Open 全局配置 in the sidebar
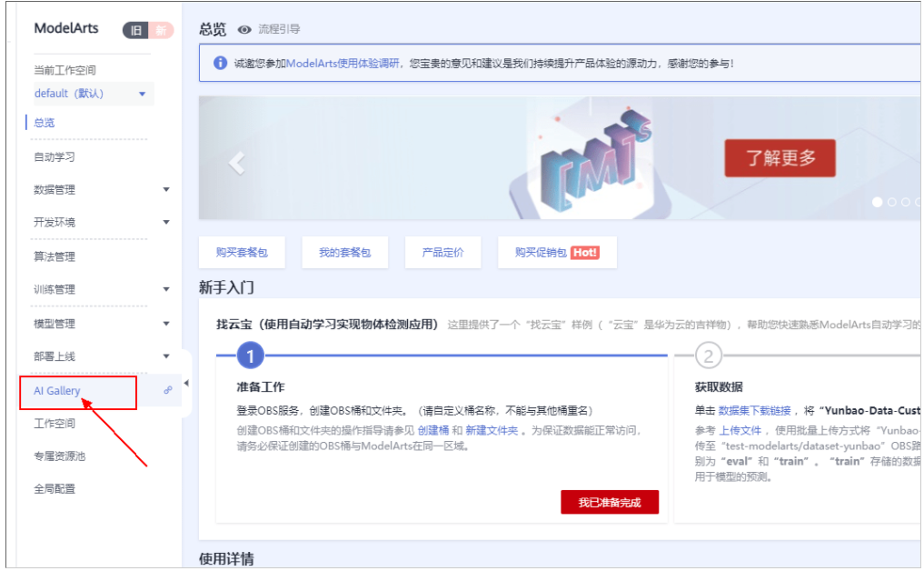The height and width of the screenshot is (571, 924). [x=55, y=489]
